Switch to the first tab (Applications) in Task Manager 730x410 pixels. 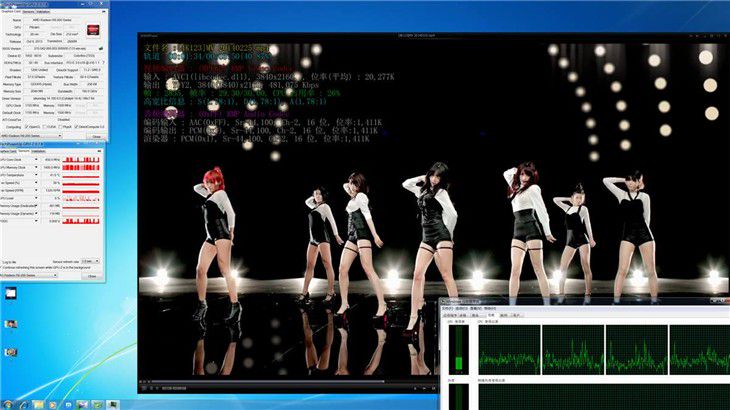click(x=449, y=316)
